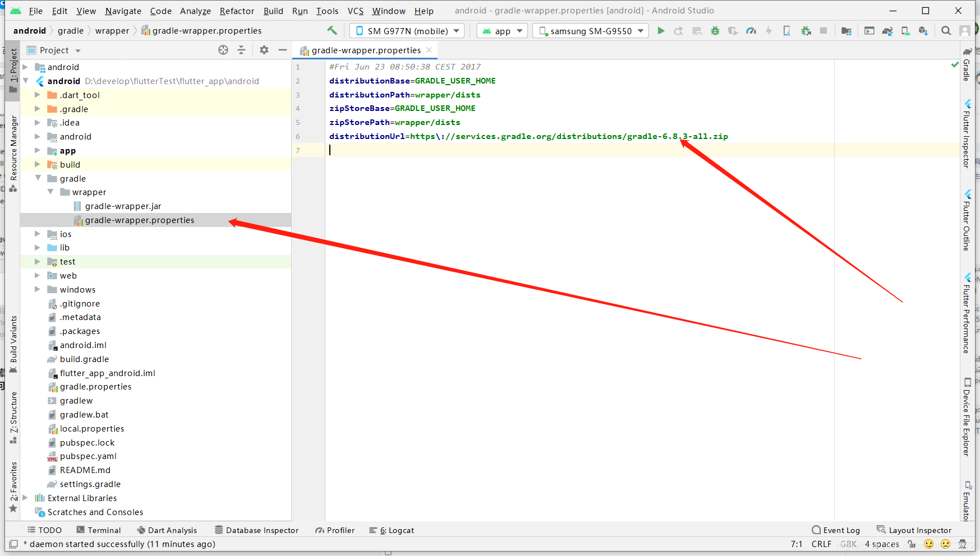Click Attach Debugger to Android Process icon

click(806, 31)
